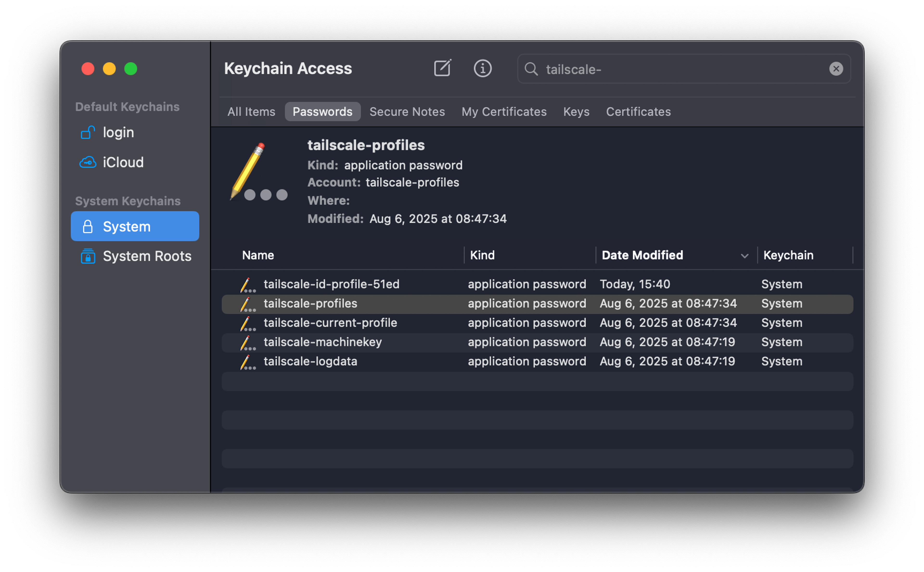Click the Keychain Access window title

288,68
